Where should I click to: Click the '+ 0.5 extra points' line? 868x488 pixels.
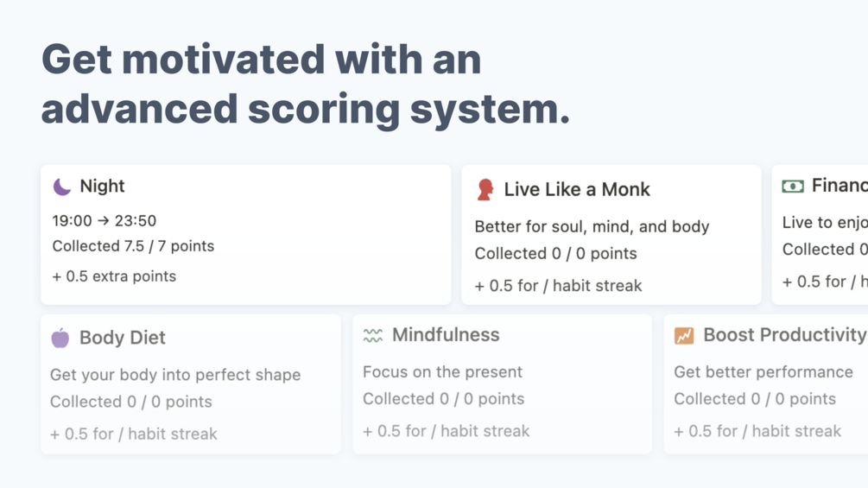point(114,276)
